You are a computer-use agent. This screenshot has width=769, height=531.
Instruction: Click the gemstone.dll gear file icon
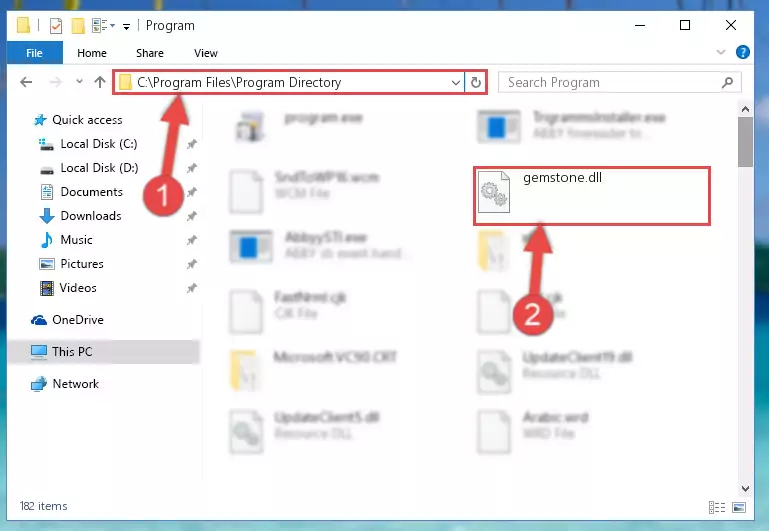(494, 192)
